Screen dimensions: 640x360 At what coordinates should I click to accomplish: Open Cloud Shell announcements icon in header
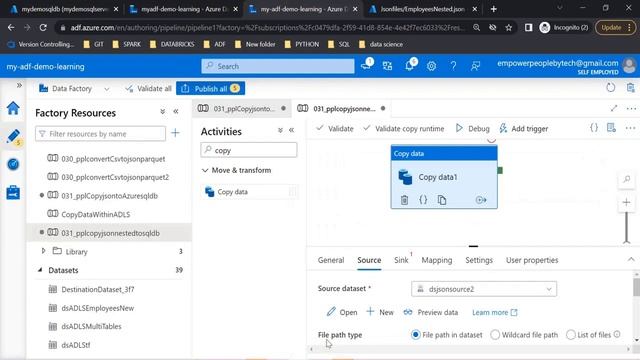coord(367,65)
